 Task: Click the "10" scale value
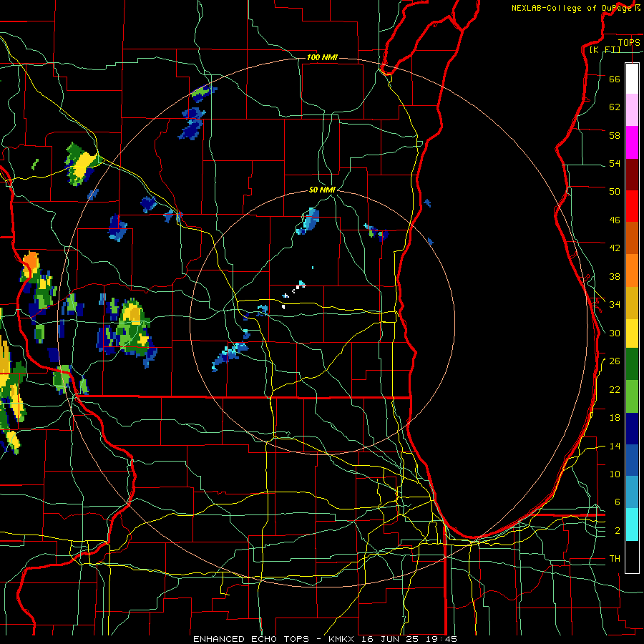tap(615, 474)
